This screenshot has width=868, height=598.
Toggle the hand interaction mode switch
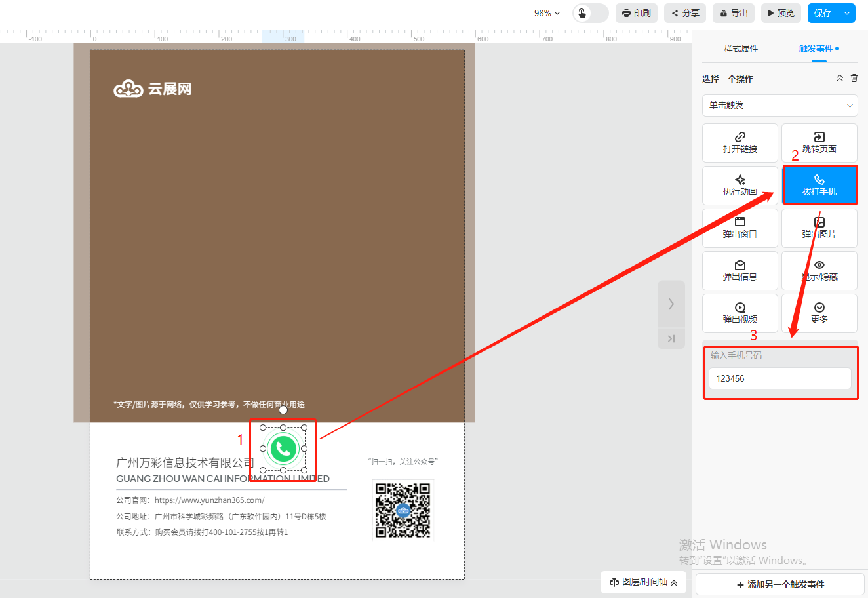(590, 13)
